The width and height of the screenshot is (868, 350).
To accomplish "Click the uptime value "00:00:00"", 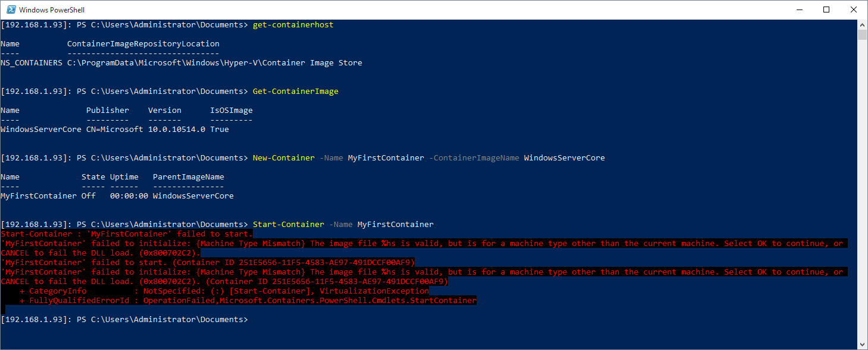I will click(x=129, y=196).
